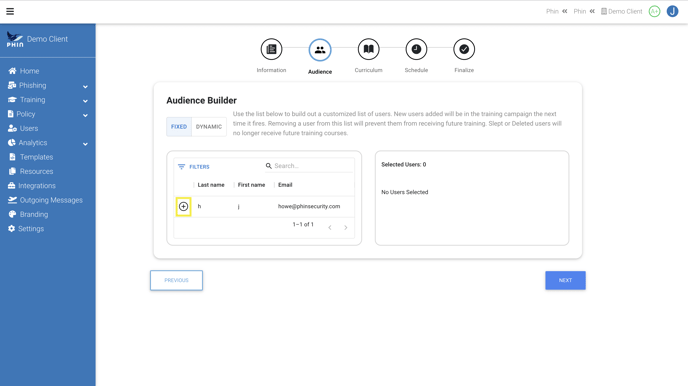The height and width of the screenshot is (386, 688).
Task: Expand the Policy chevron
Action: (85, 115)
